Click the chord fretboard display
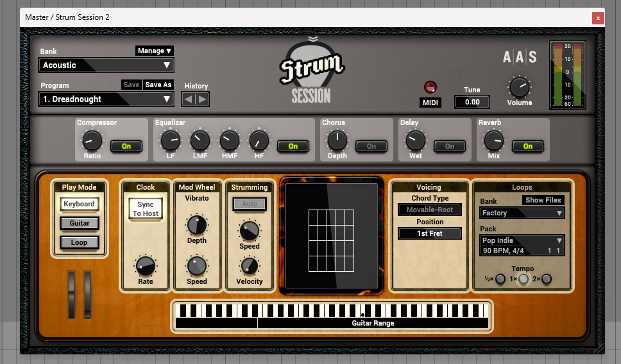 (332, 236)
